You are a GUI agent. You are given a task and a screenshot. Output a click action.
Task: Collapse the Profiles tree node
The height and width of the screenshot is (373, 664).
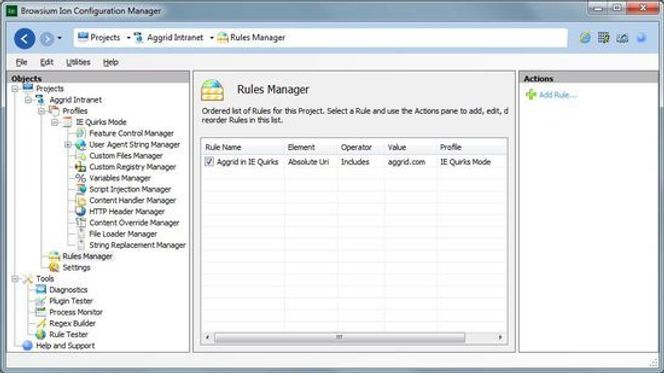[42, 111]
